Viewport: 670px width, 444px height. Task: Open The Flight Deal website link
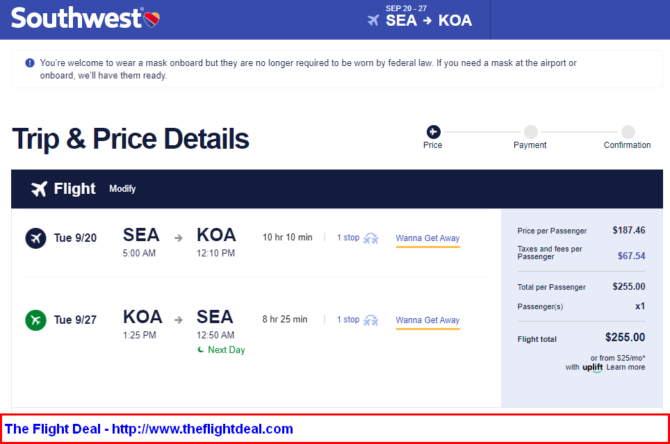(x=149, y=429)
